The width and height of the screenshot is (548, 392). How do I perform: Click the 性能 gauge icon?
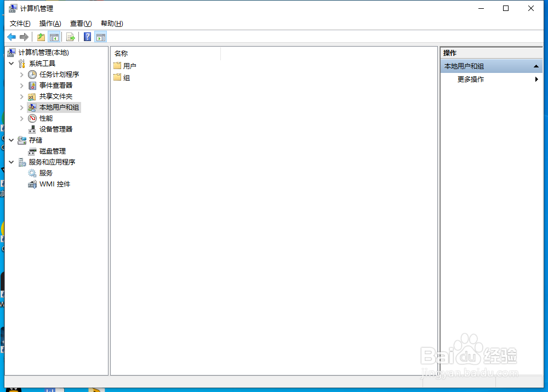(x=32, y=118)
